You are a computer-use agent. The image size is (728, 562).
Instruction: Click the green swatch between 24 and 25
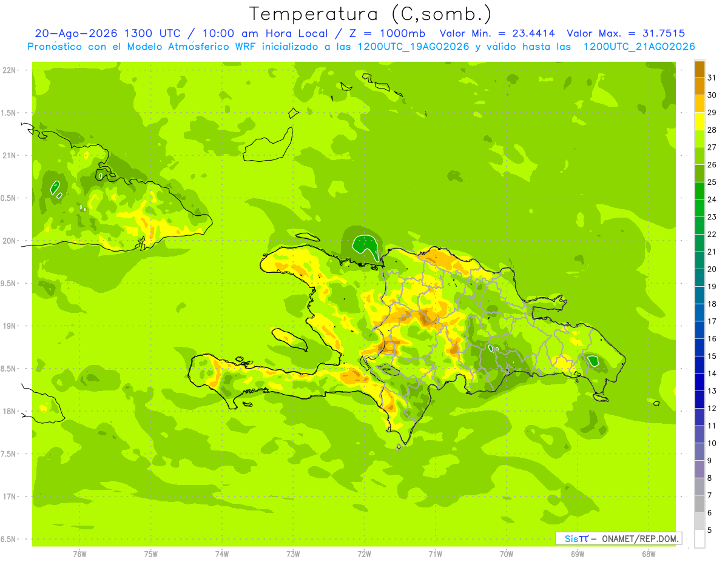[699, 191]
